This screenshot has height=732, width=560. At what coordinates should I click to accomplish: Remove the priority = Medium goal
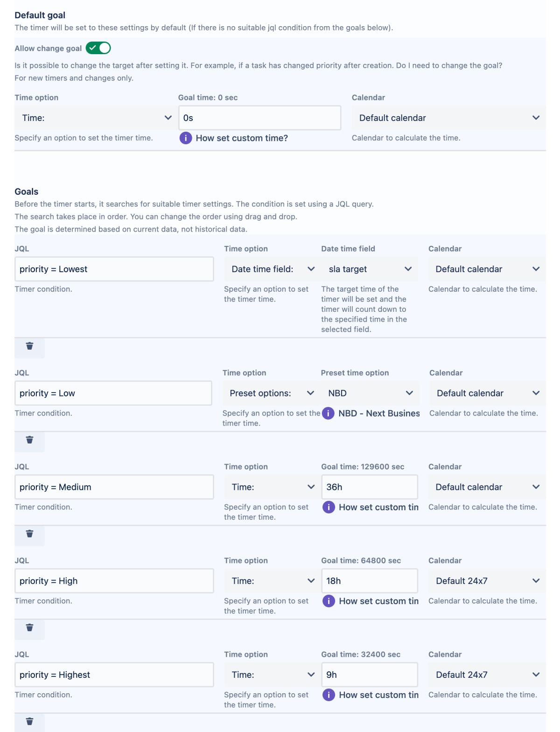point(29,534)
